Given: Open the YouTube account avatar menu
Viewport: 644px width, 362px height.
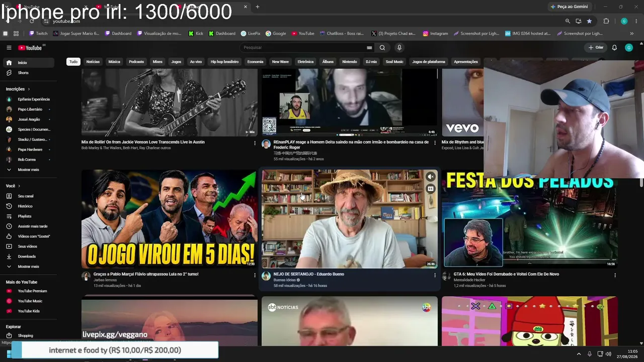Looking at the screenshot, I should [x=628, y=48].
